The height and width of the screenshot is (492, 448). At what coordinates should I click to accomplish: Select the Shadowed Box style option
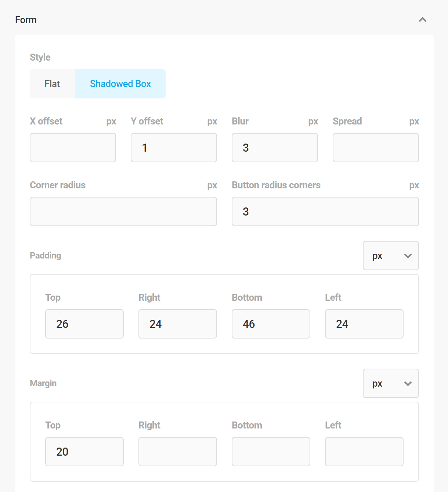[120, 84]
